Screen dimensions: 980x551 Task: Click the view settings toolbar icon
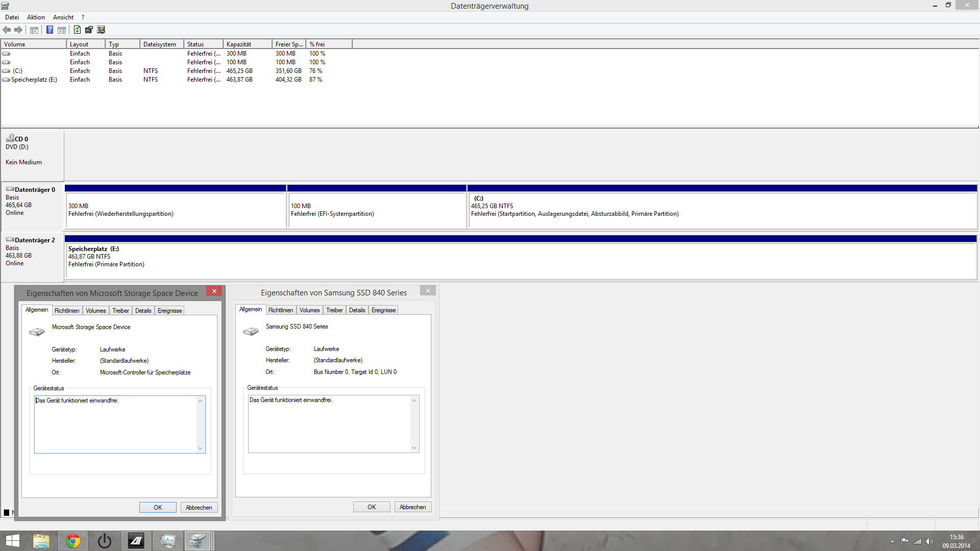(101, 30)
